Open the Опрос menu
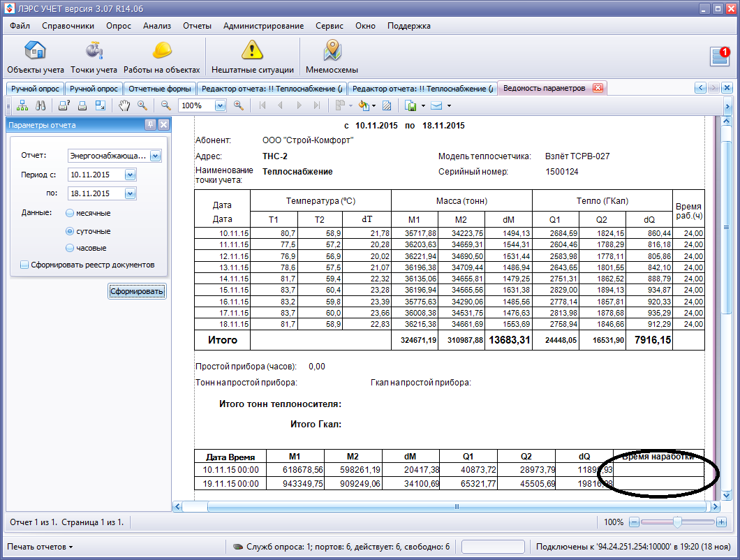This screenshot has height=560, width=740. point(119,26)
